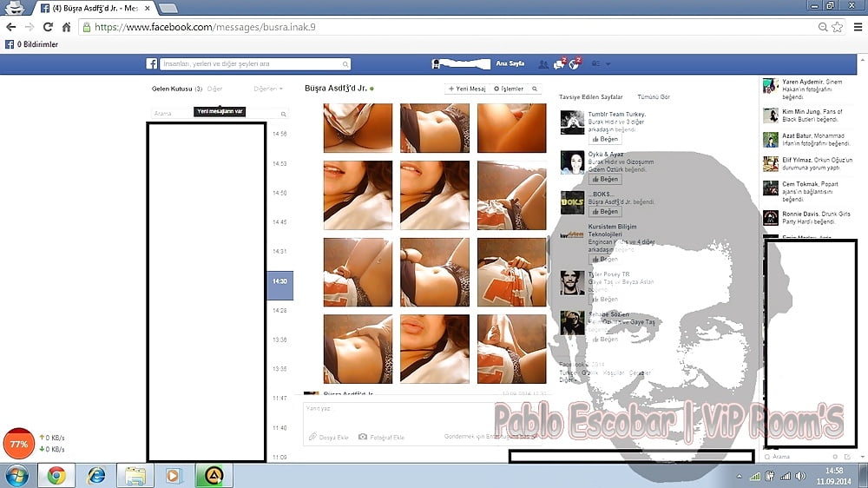Viewport: 868px width, 488px height.
Task: Open the browser home page icon
Action: [67, 27]
